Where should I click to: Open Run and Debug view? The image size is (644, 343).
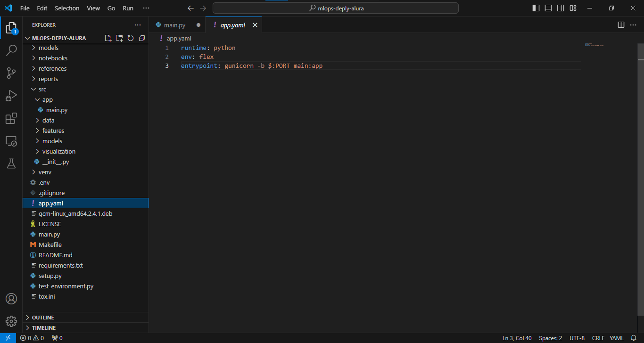[x=11, y=96]
